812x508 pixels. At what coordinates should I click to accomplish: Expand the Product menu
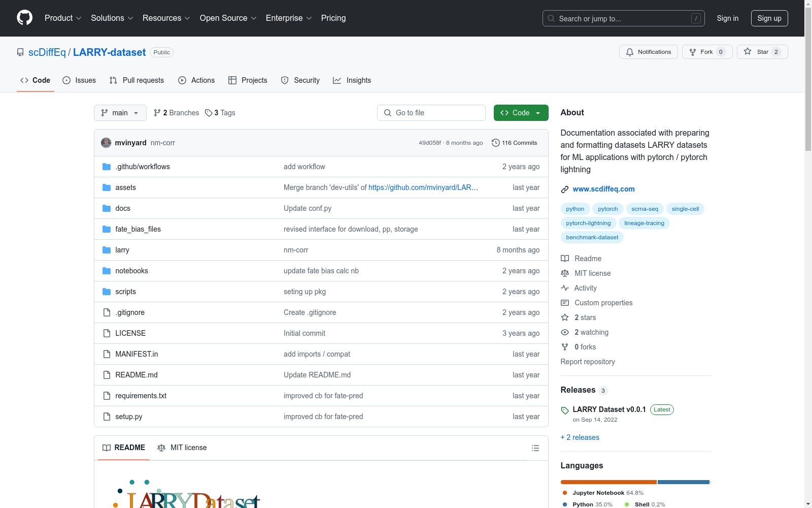click(x=63, y=18)
